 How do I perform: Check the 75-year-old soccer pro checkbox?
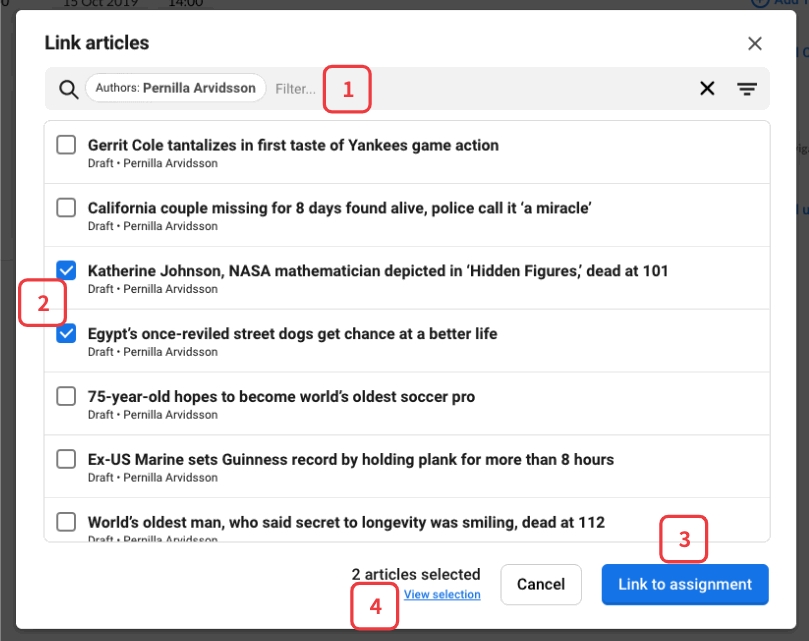coord(66,397)
